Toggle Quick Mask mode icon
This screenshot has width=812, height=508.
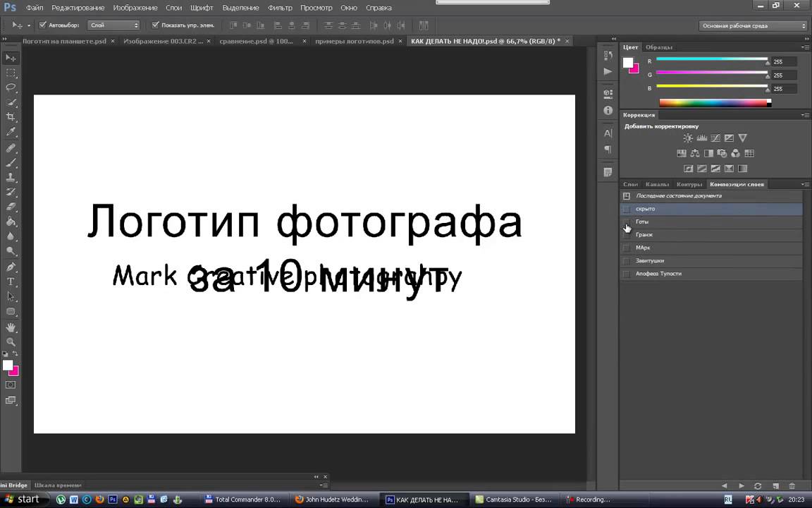click(x=11, y=385)
